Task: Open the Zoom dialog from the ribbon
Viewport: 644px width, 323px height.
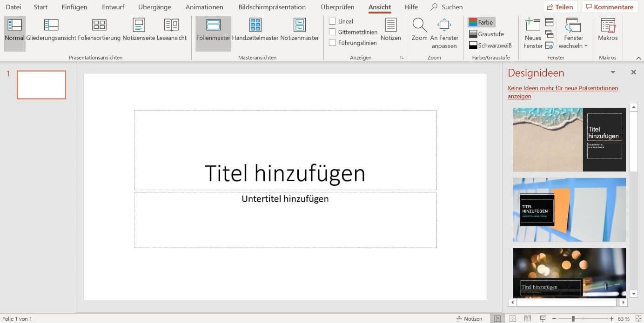Action: click(x=419, y=30)
